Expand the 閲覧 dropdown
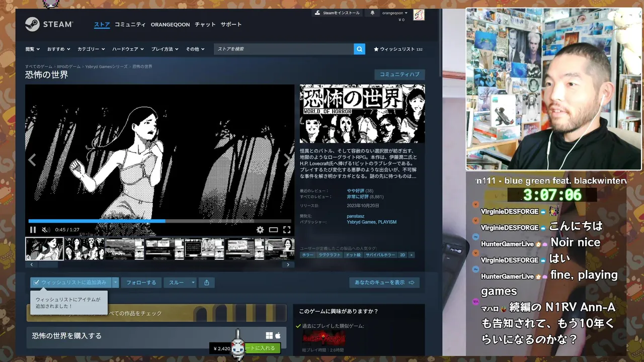This screenshot has height=362, width=644. (x=33, y=49)
